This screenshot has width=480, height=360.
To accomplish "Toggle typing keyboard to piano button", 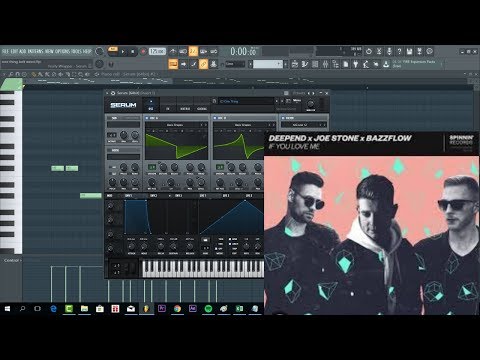I will coord(173,64).
